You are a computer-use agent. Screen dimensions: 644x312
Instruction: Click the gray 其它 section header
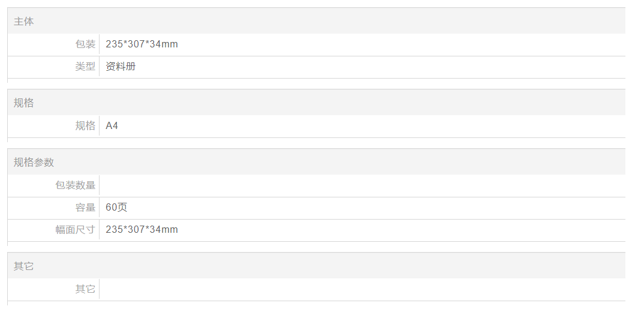[24, 266]
